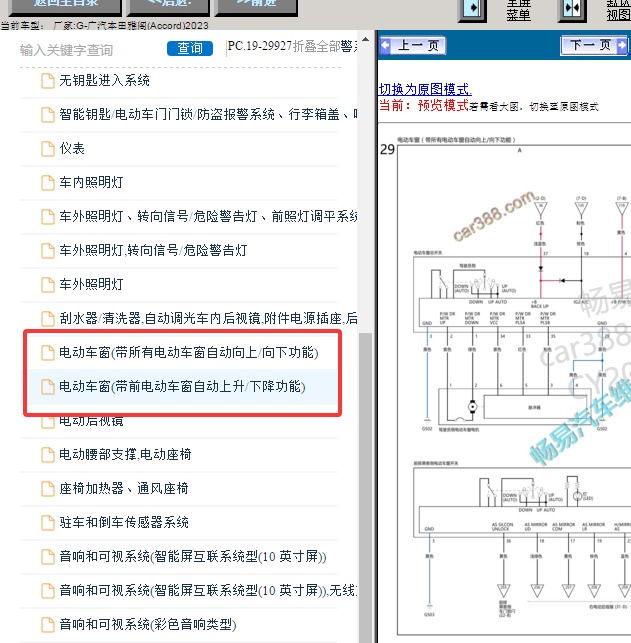
Task: Click the 查询 search button
Action: click(x=189, y=48)
